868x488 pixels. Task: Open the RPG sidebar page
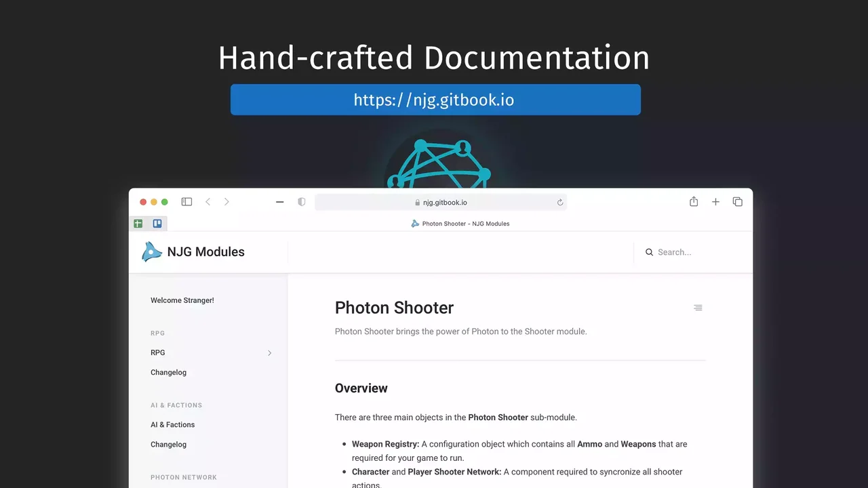(x=158, y=352)
